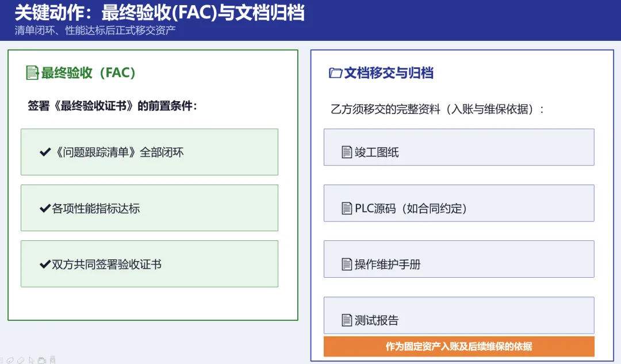Click the slide title 关键动作：最终验收(FAC)与文档归档
Screen dimensions: 621x364
click(160, 13)
